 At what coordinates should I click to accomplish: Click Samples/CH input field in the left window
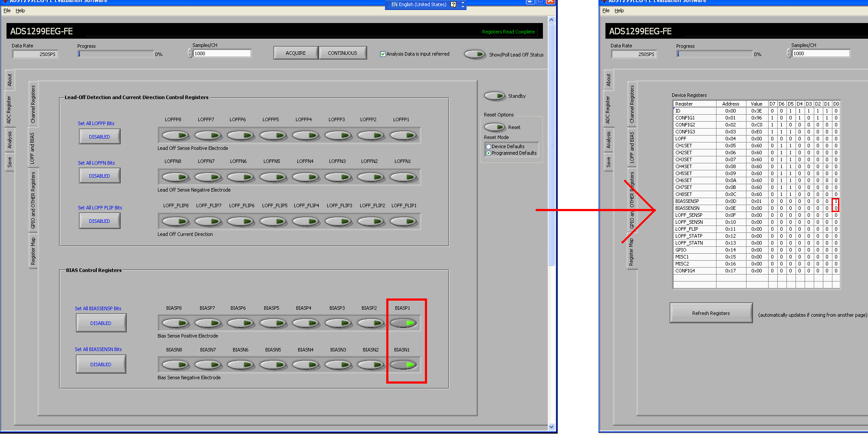click(222, 53)
